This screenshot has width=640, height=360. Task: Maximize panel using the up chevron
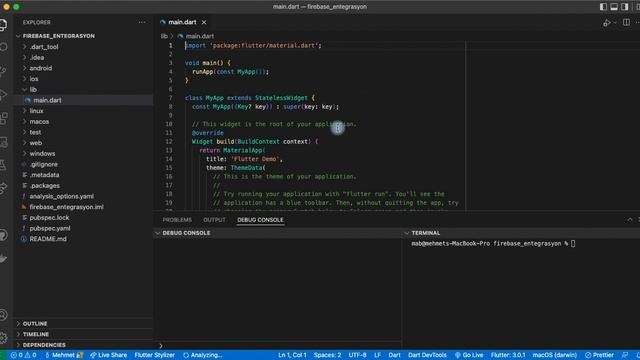(630, 220)
